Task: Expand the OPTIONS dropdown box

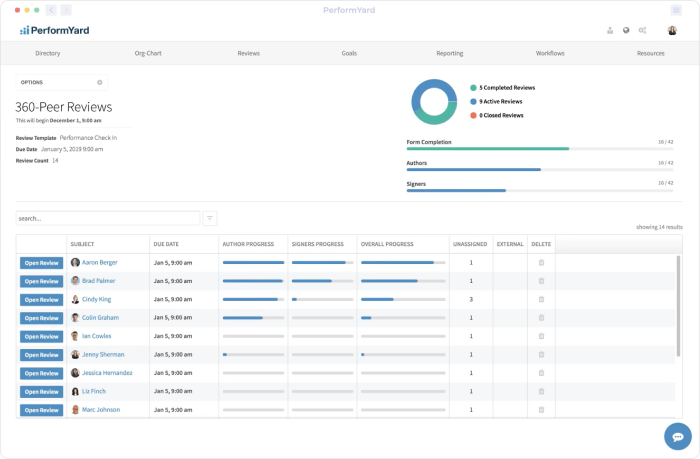Action: [x=62, y=82]
